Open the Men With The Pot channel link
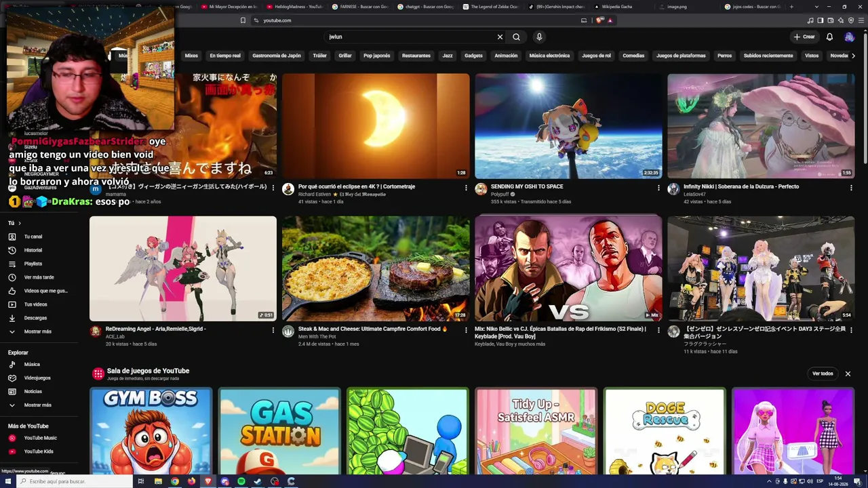The width and height of the screenshot is (868, 488). [317, 337]
